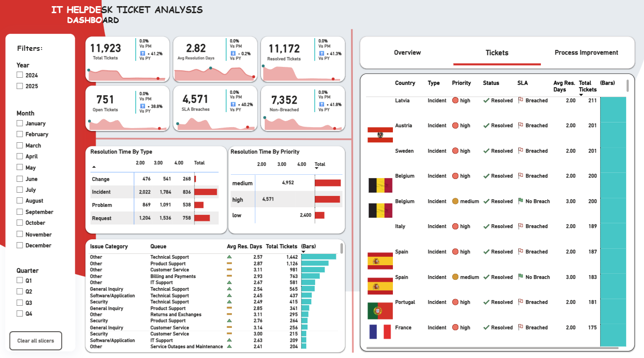Click the Billing and Payments queue cell

173,277
